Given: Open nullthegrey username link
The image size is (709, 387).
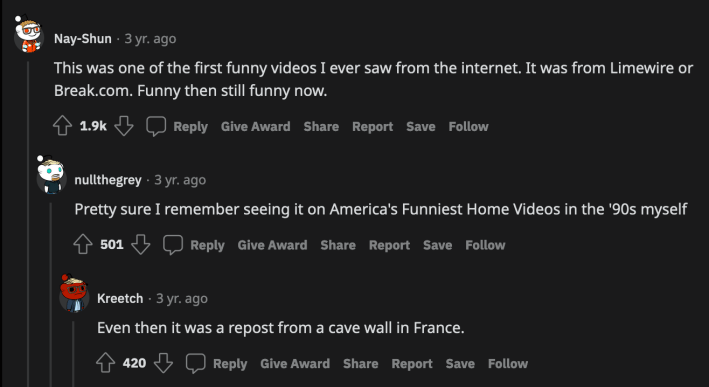Looking at the screenshot, I should [x=108, y=180].
